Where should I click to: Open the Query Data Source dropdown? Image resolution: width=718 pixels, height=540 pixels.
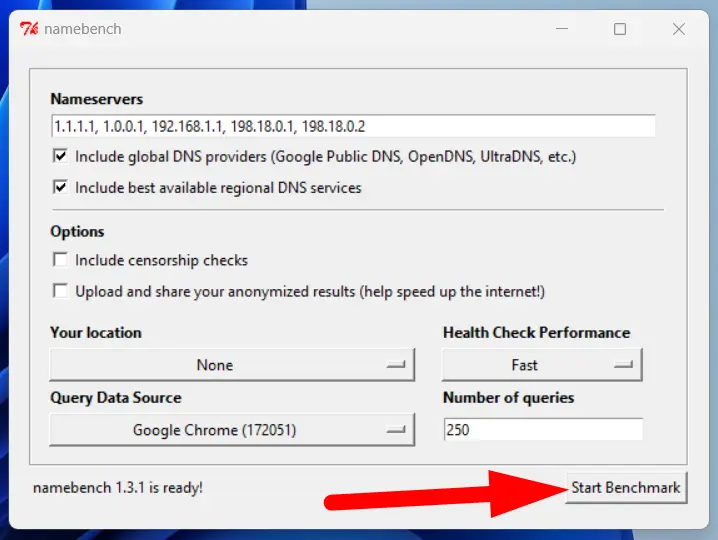point(232,430)
